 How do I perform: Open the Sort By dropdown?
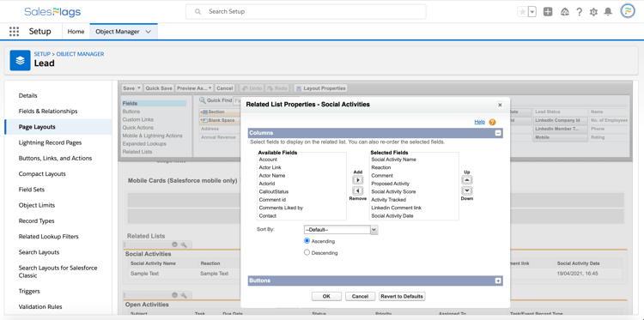pos(341,230)
